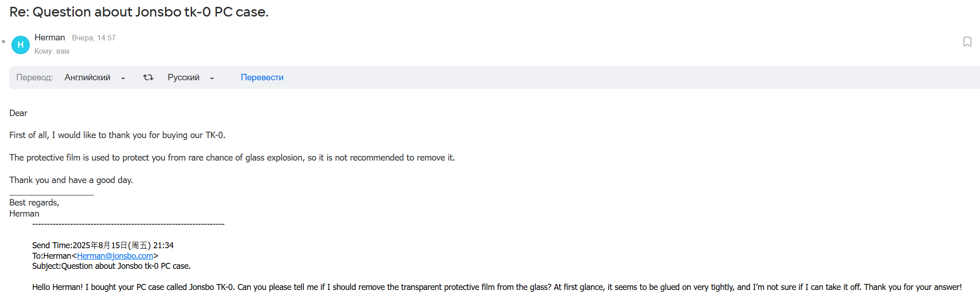Click the 'Send Time' line in quoted message
Screen dimensions: 980x306
click(x=103, y=245)
